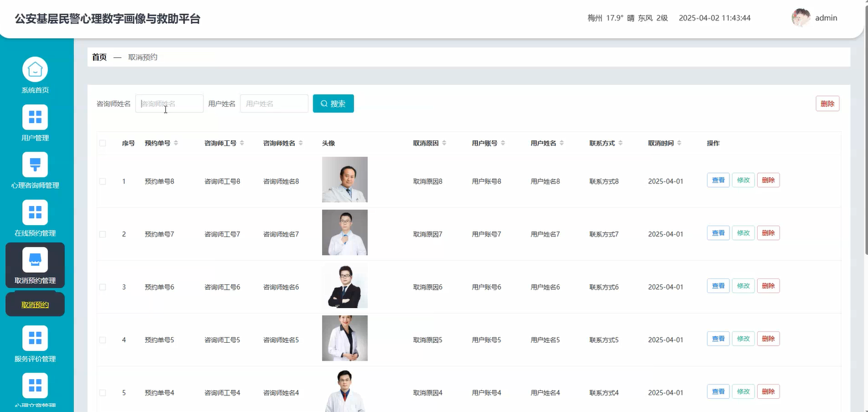The width and height of the screenshot is (868, 412).
Task: Open 首页 from the breadcrumb
Action: click(99, 57)
